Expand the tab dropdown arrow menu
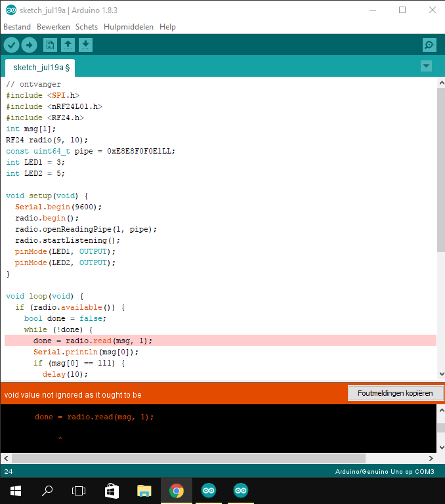This screenshot has height=504, width=445. [x=426, y=66]
